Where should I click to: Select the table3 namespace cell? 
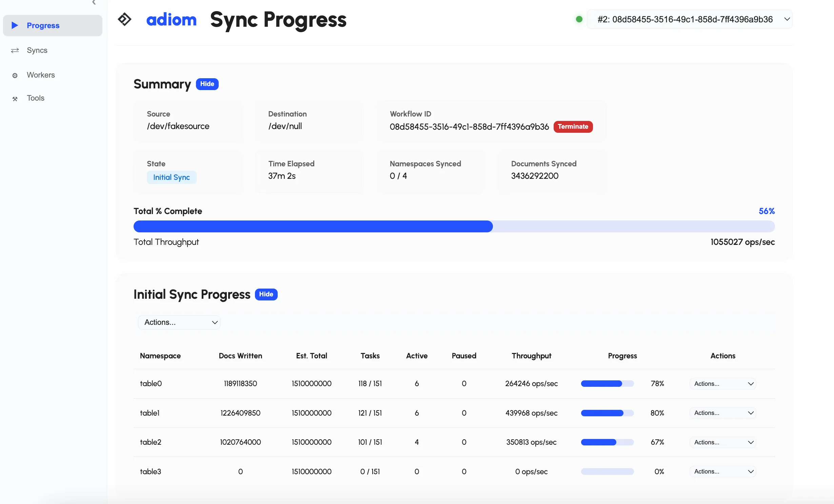(151, 472)
